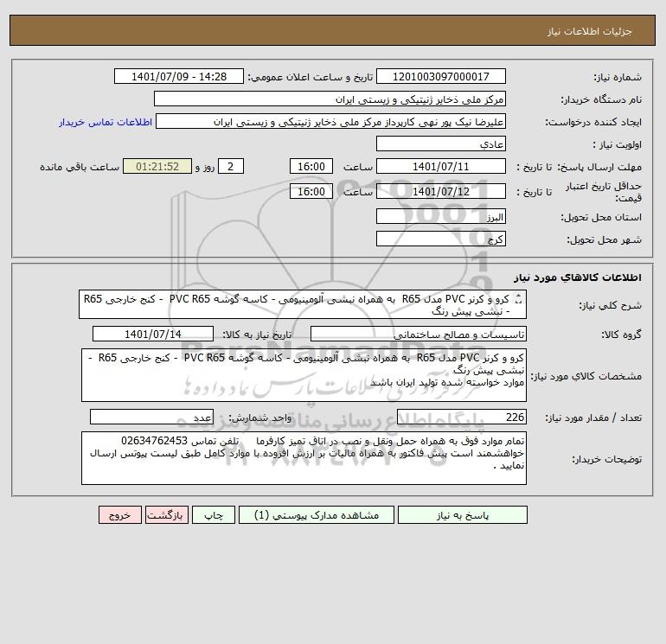Click the label استان محل تحویل
Image resolution: width=666 pixels, height=644 pixels.
click(x=601, y=217)
